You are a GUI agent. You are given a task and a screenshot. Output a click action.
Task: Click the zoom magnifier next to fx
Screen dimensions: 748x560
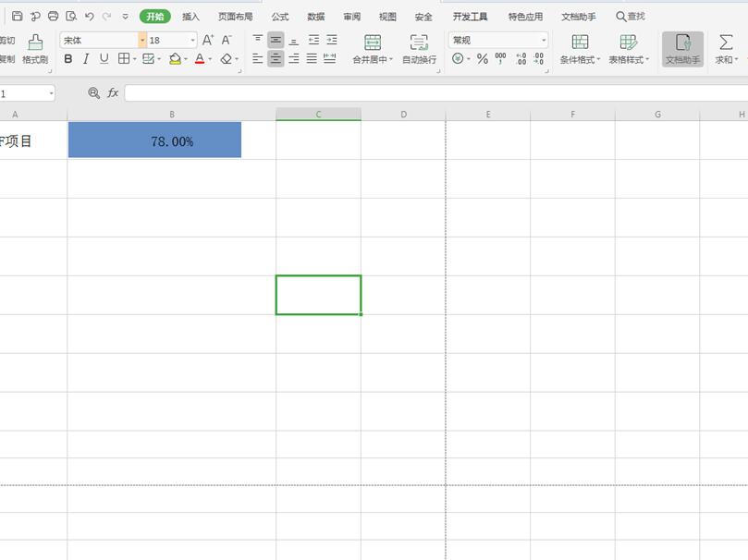click(94, 93)
